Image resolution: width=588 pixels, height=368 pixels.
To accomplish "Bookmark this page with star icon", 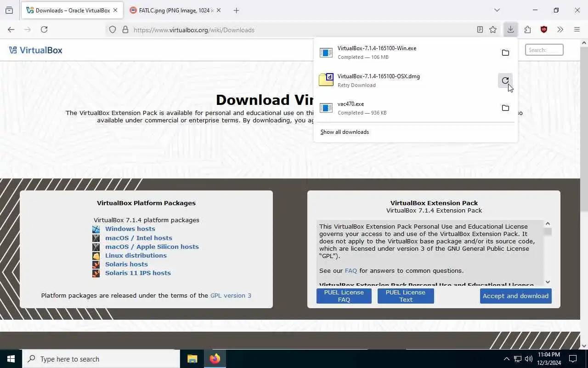I will (x=493, y=29).
